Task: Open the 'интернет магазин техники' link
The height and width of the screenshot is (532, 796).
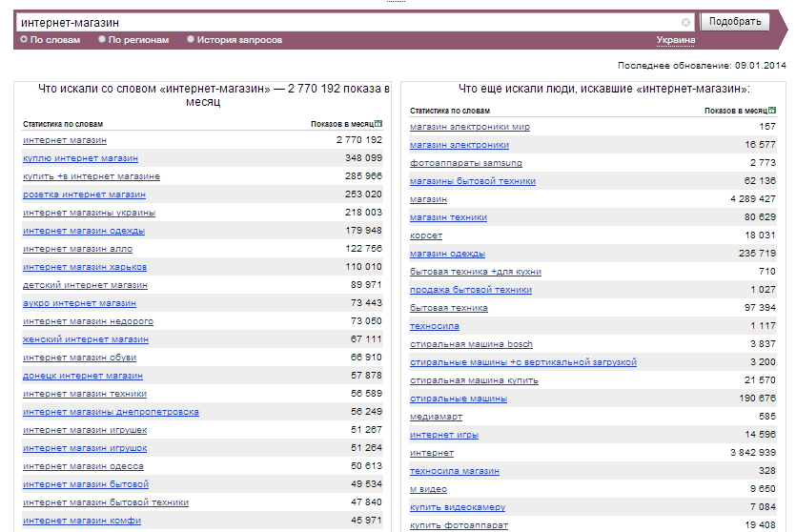Action: coord(85,394)
